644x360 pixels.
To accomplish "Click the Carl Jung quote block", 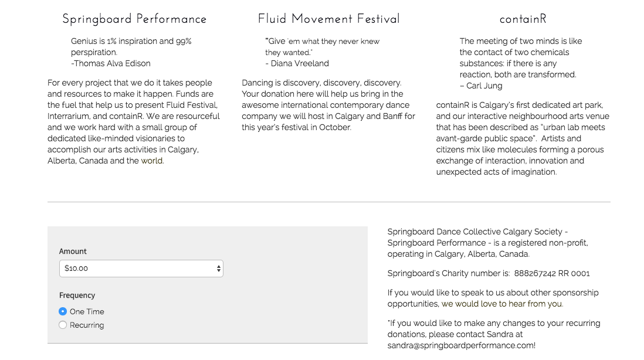I will pyautogui.click(x=521, y=63).
